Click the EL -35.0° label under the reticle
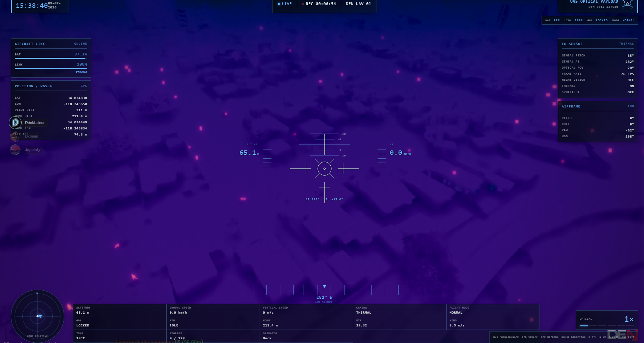644x343 pixels. pos(334,199)
